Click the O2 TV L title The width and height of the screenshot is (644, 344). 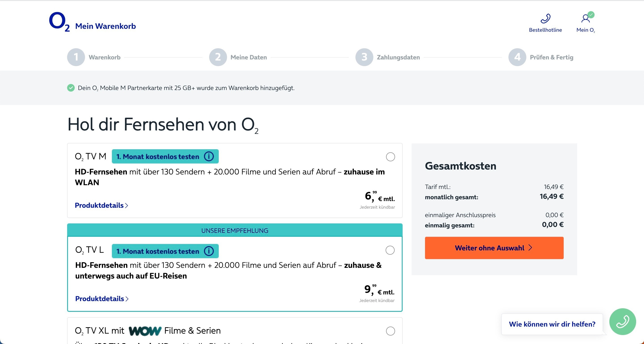89,250
